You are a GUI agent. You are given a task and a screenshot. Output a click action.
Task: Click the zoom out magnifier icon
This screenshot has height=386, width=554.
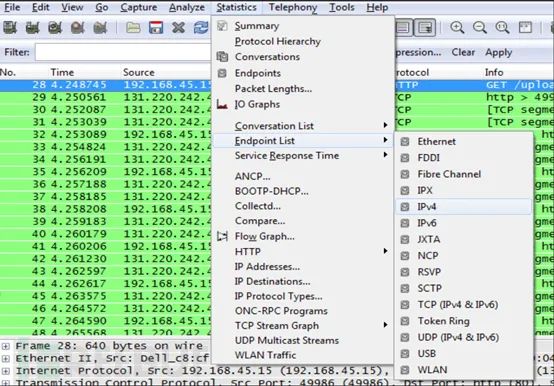(480, 28)
